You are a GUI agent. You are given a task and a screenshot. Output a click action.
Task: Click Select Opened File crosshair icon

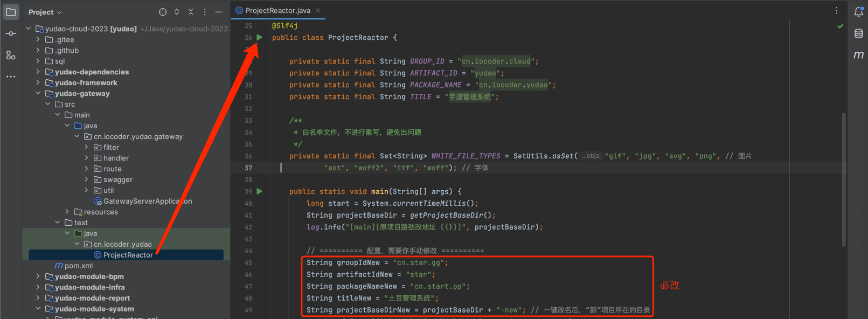[x=163, y=12]
